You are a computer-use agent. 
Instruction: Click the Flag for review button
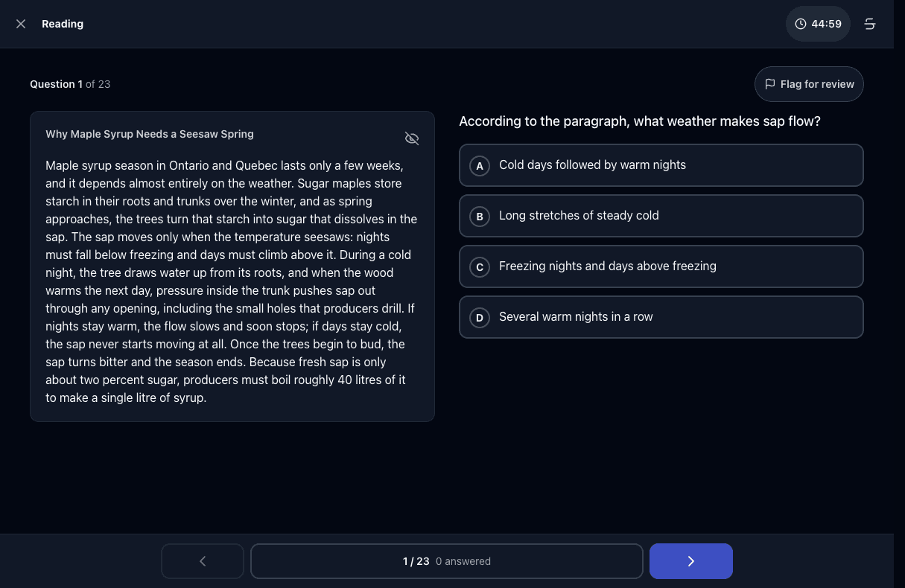809,84
